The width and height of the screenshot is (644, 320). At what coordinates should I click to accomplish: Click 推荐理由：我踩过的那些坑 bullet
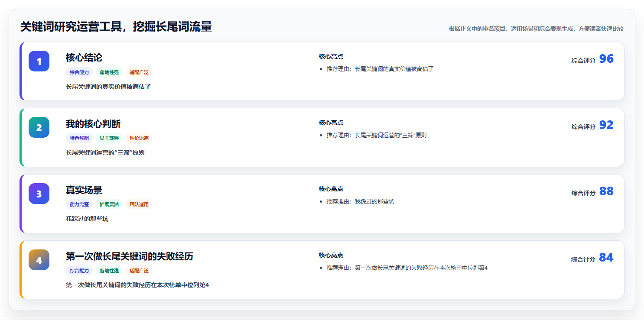[361, 201]
